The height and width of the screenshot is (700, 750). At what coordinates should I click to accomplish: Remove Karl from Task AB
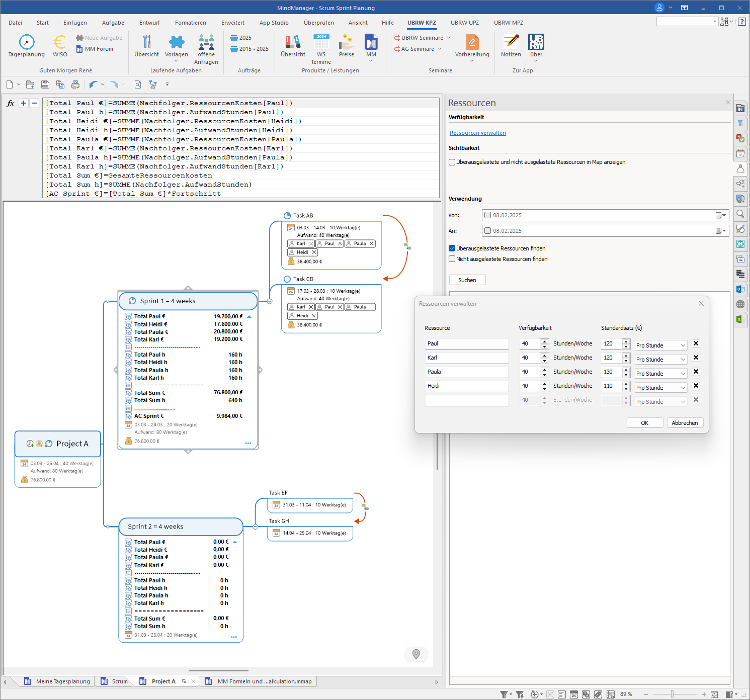click(311, 243)
